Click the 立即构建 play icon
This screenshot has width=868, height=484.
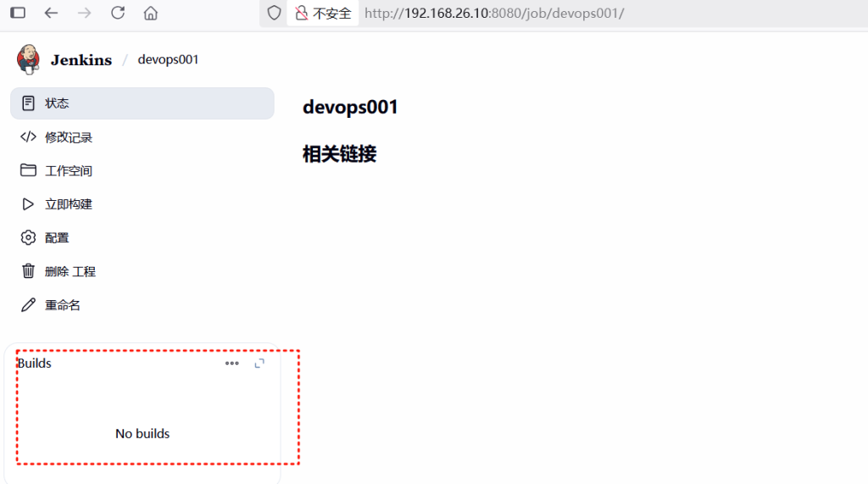tap(29, 204)
